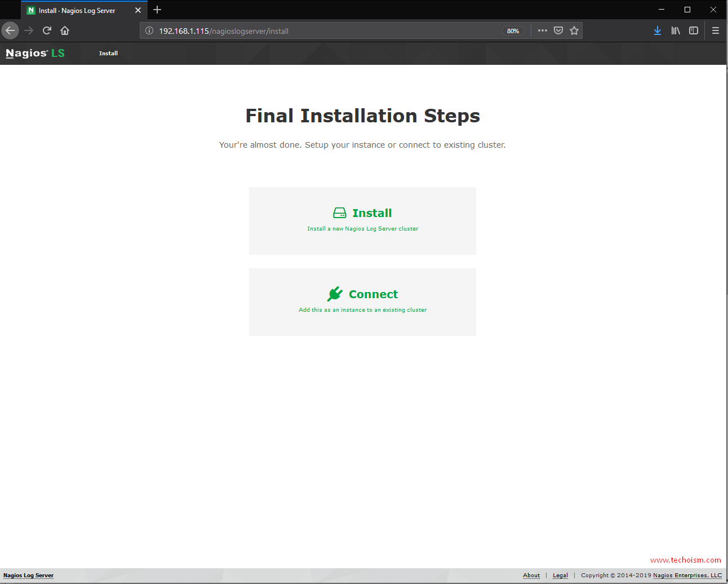Toggle the sidebars panel icon

[x=694, y=30]
